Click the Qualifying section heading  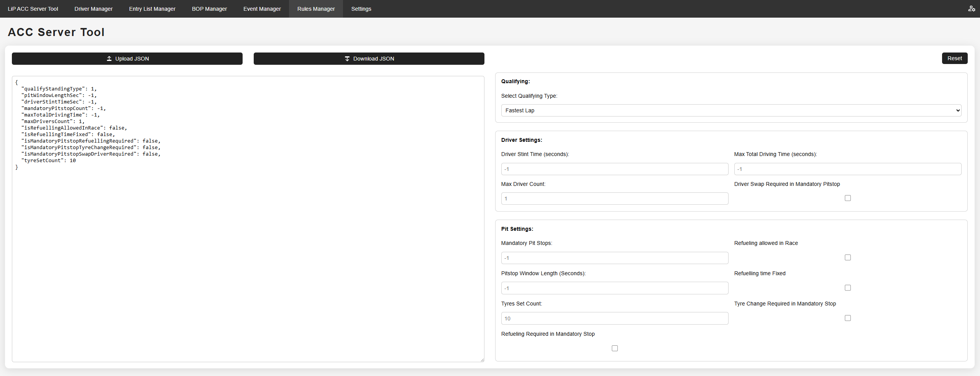point(515,81)
